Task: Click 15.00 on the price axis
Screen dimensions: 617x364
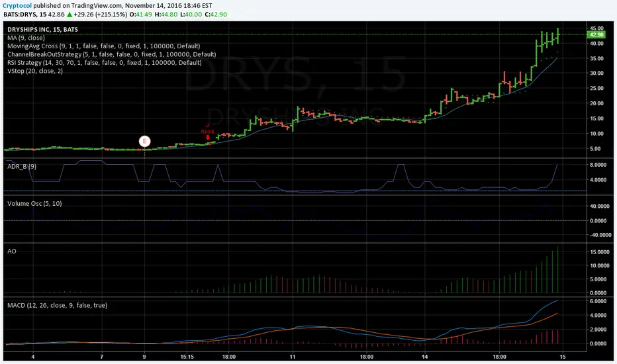Action: click(x=596, y=118)
